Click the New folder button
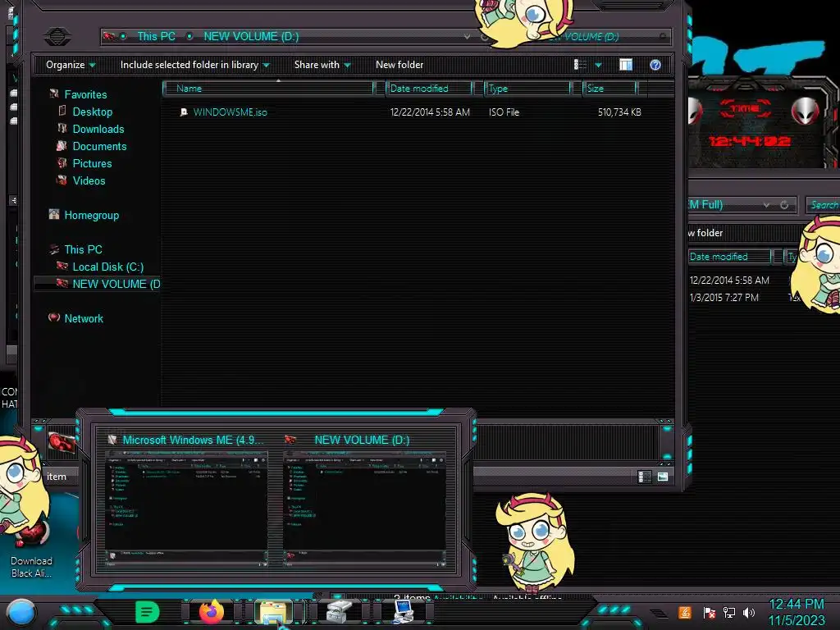840x630 pixels. click(x=399, y=65)
